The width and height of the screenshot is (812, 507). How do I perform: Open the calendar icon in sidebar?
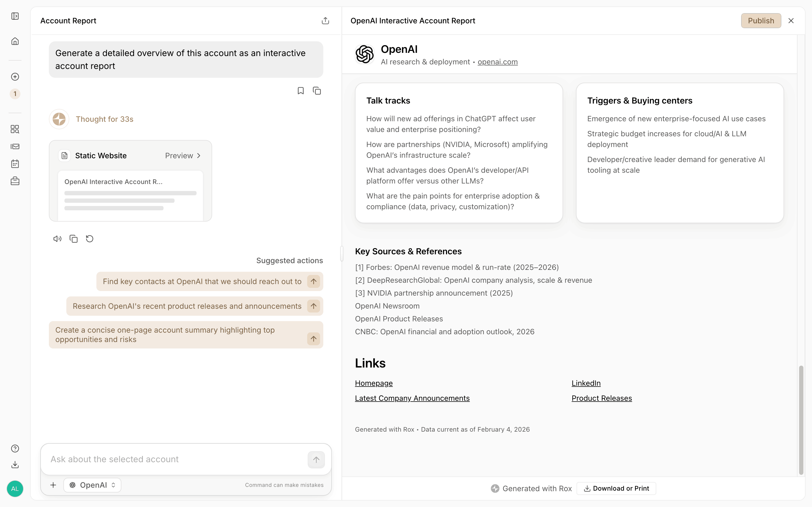(x=15, y=164)
